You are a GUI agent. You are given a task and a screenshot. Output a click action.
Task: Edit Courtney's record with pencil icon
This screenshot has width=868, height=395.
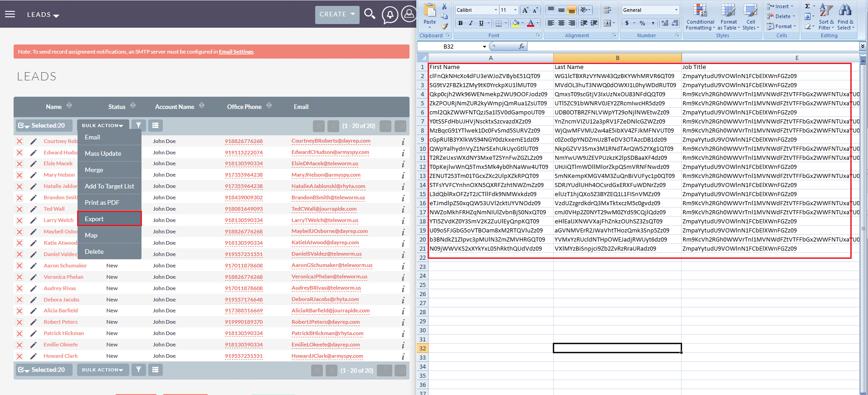(33, 142)
